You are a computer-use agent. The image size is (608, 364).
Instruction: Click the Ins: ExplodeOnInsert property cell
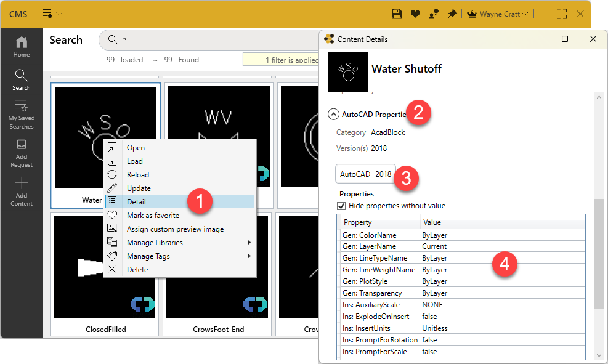tap(379, 317)
